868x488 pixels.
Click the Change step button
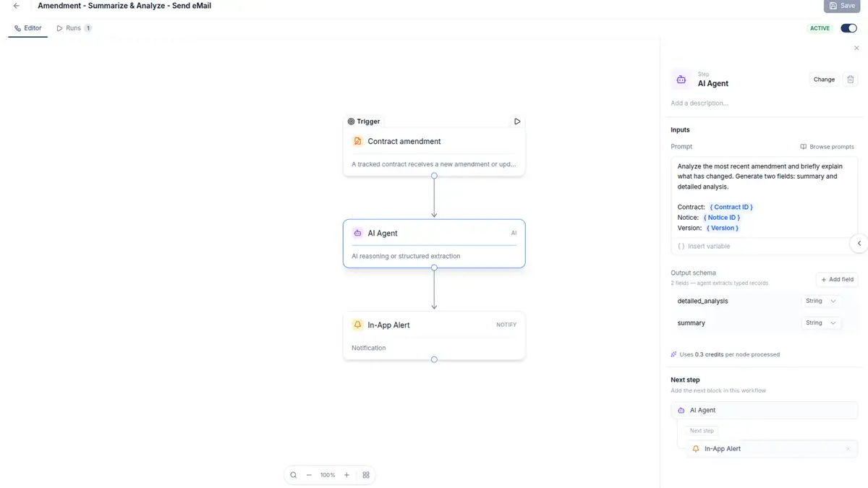(x=824, y=80)
